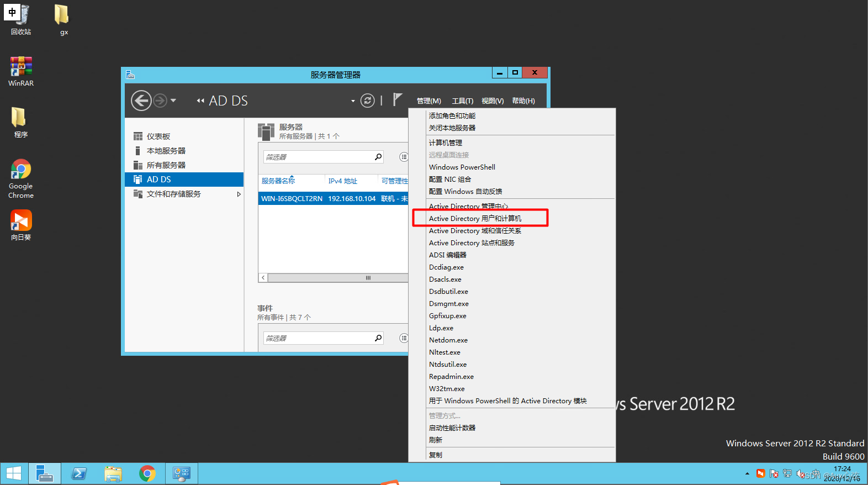Click the Server Manager taskbar icon

[x=45, y=473]
